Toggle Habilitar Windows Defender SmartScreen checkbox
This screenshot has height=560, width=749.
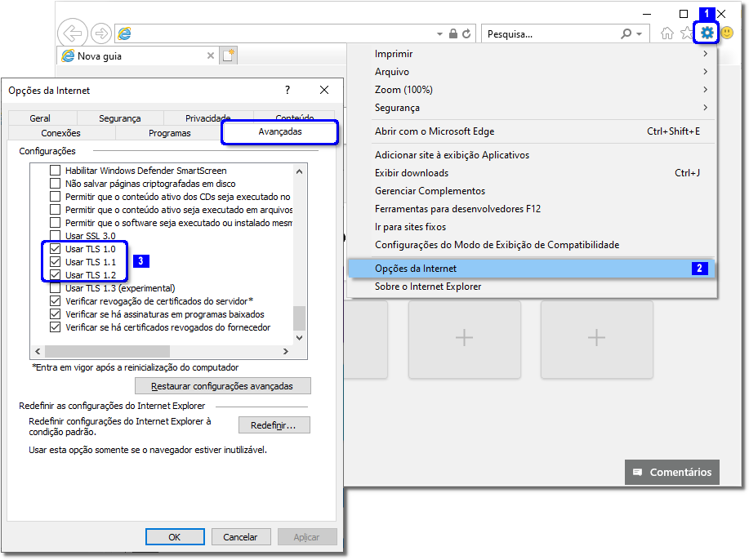(x=56, y=171)
